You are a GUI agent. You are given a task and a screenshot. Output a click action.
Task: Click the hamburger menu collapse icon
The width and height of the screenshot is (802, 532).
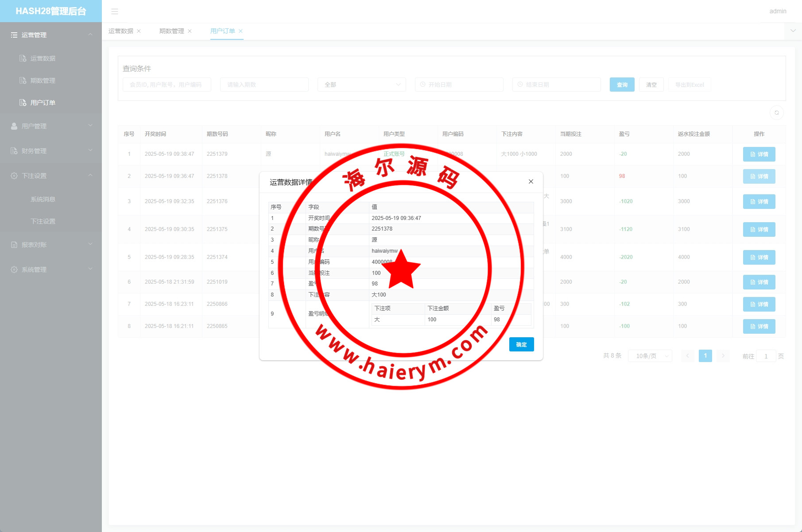point(115,12)
